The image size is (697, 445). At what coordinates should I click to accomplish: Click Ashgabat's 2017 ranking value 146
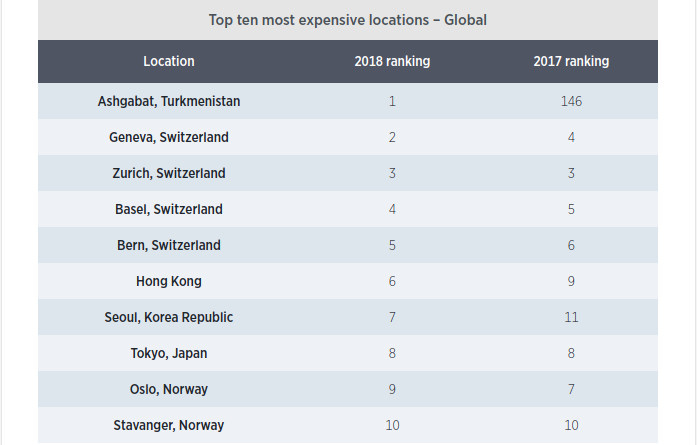(x=571, y=101)
